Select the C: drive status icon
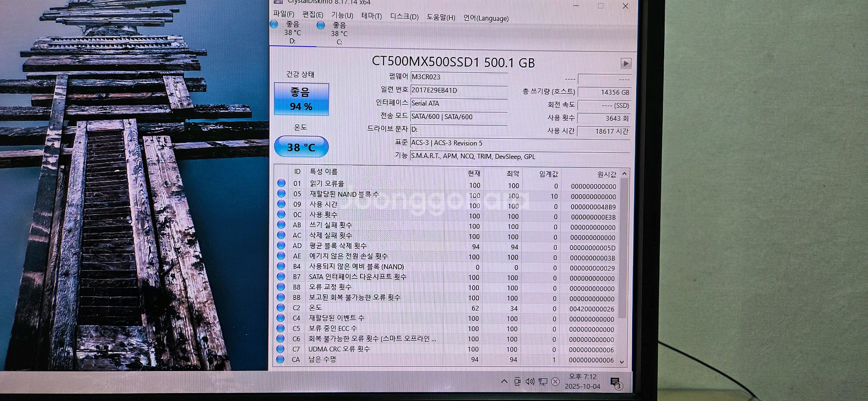 321,25
